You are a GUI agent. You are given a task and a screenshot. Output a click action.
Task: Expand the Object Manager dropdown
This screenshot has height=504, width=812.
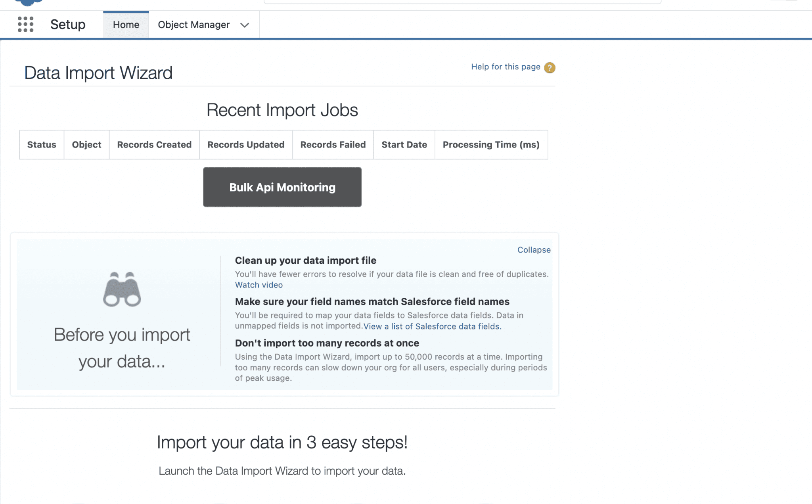244,25
